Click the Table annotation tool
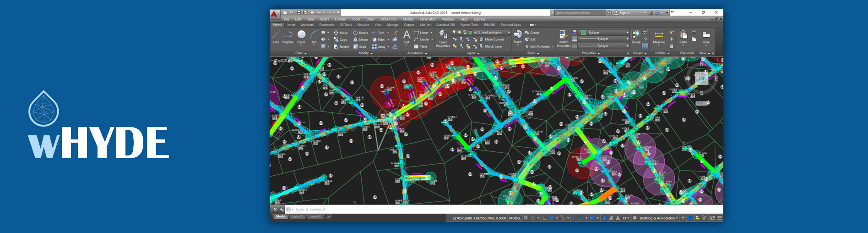 coord(421,47)
